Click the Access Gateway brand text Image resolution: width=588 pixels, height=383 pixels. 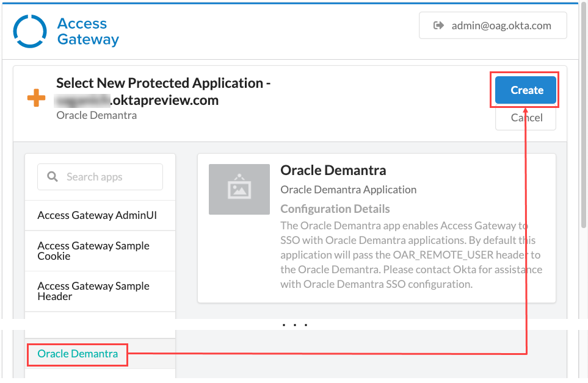tap(88, 32)
